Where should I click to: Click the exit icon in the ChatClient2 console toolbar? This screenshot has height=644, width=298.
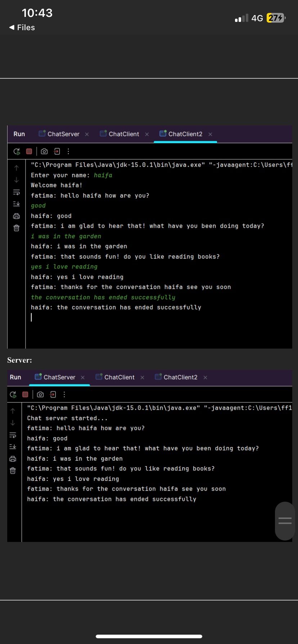(x=57, y=151)
